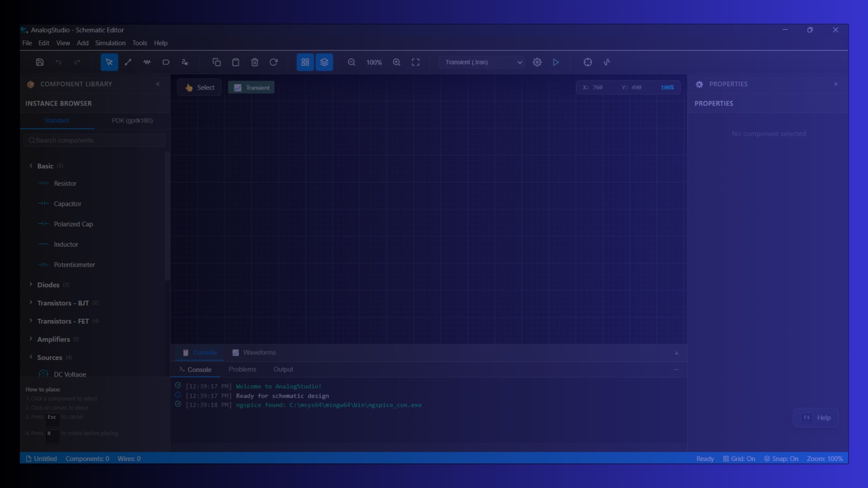The width and height of the screenshot is (868, 488).
Task: Switch to the Waveforms tab
Action: click(254, 352)
